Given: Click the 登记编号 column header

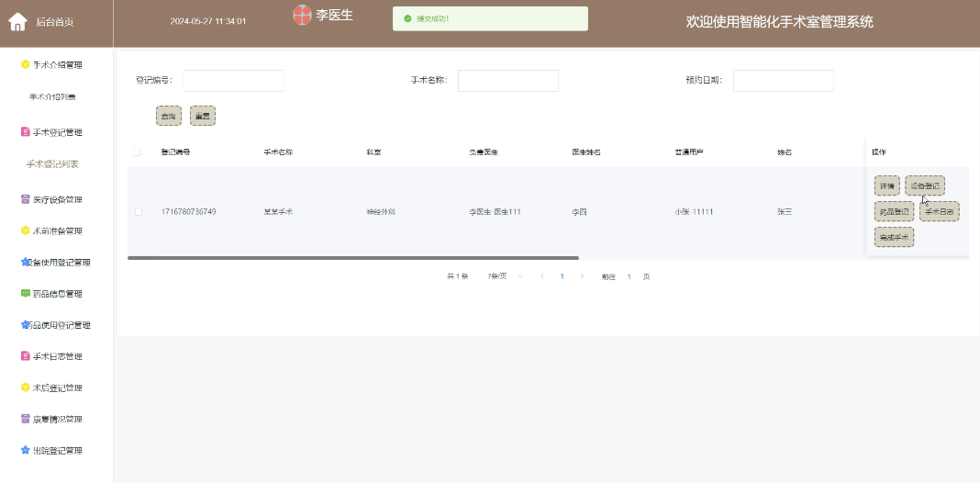Looking at the screenshot, I should tap(175, 152).
